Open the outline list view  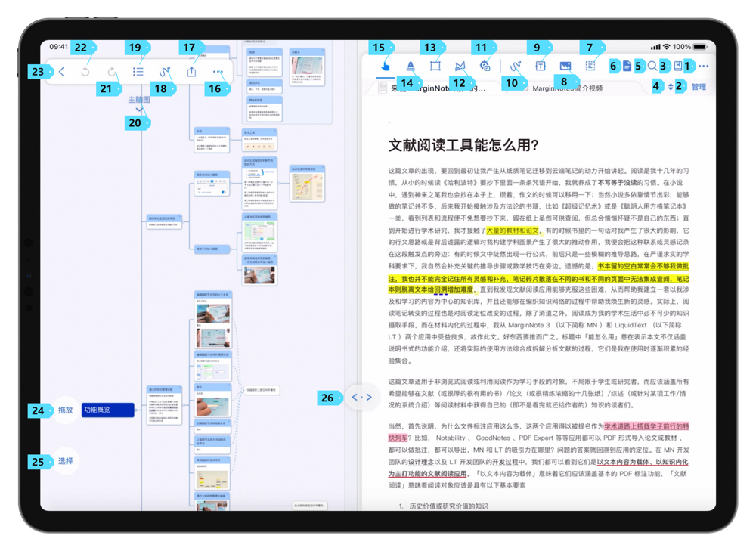point(139,71)
